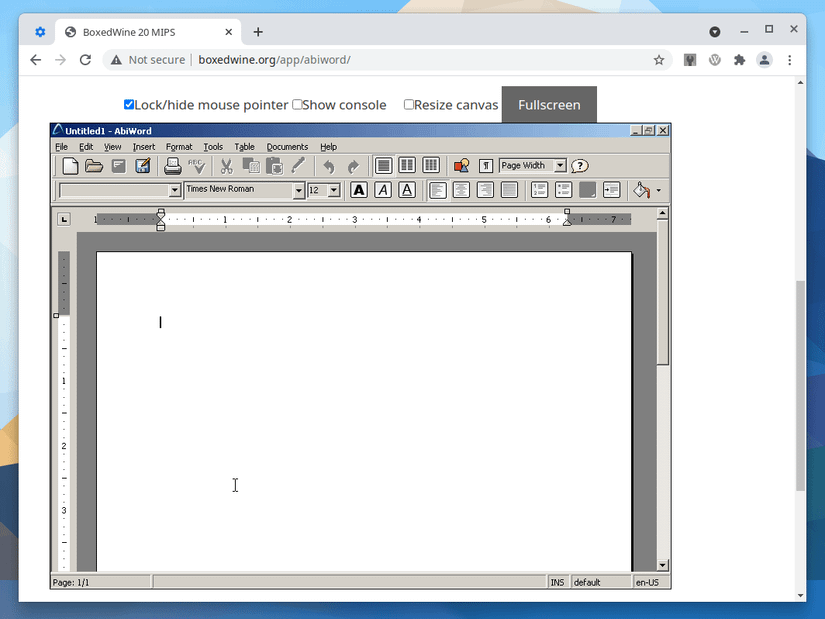Image resolution: width=825 pixels, height=619 pixels.
Task: Click the paint bucket background color
Action: [641, 190]
